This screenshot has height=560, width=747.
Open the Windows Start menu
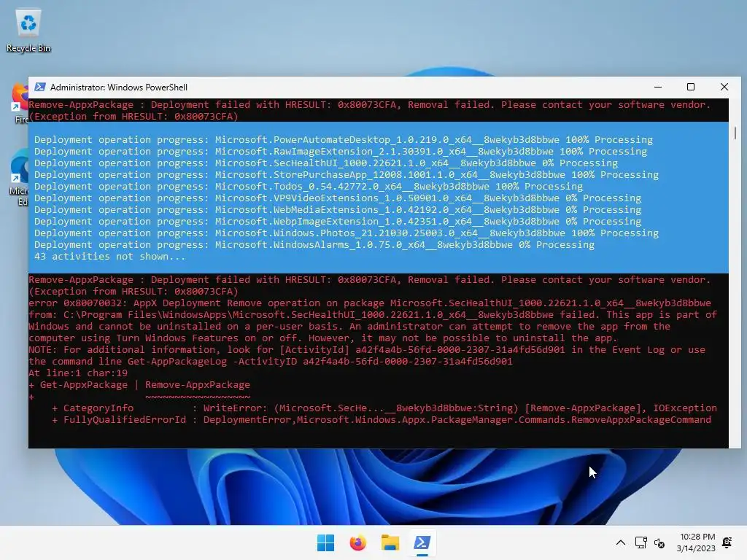point(326,542)
